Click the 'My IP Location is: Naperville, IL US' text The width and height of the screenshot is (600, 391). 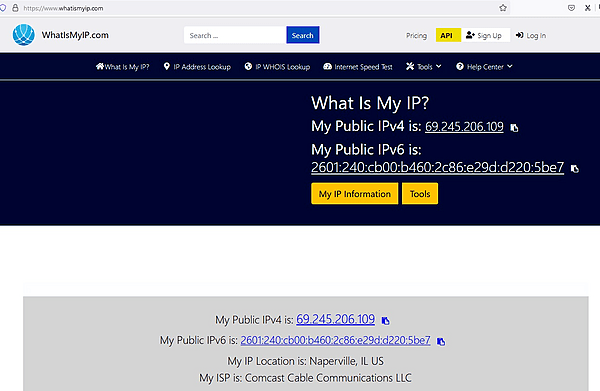305,361
